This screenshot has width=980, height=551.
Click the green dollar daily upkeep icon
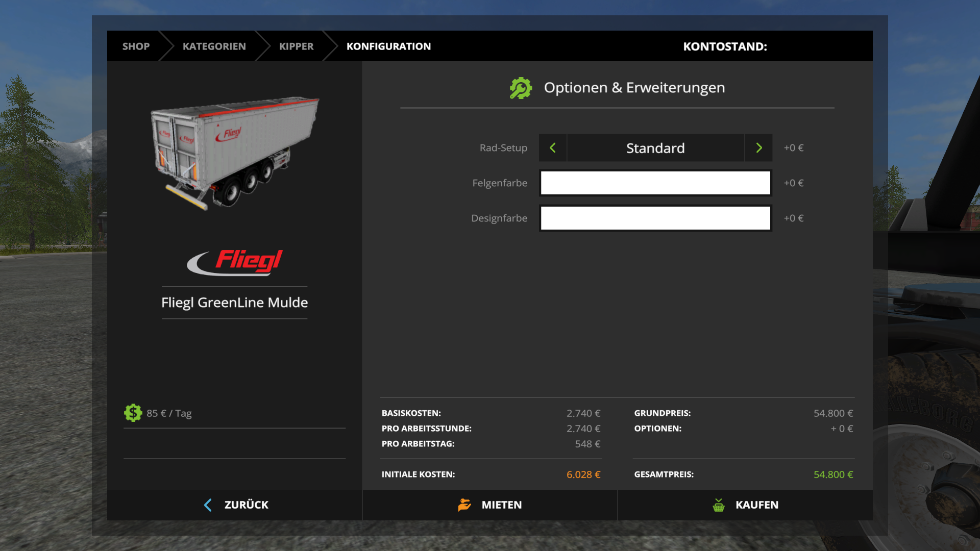pyautogui.click(x=133, y=413)
